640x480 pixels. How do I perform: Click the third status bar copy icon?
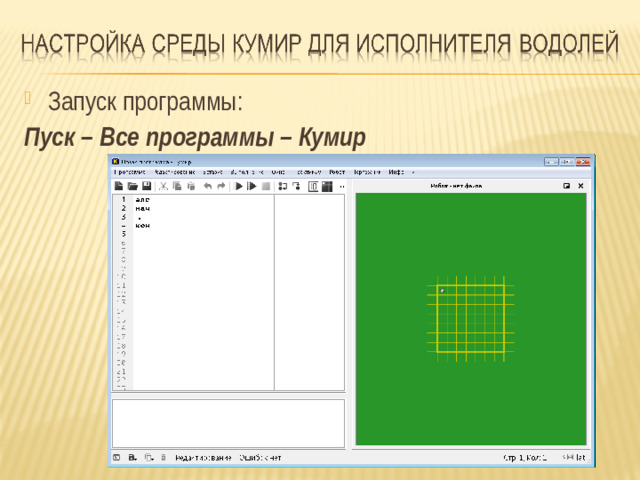click(149, 458)
